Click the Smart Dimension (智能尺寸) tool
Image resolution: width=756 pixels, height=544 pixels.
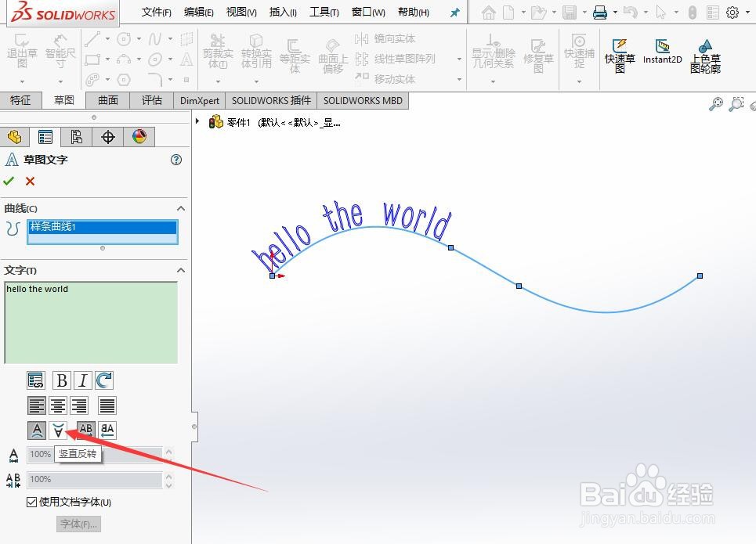60,52
